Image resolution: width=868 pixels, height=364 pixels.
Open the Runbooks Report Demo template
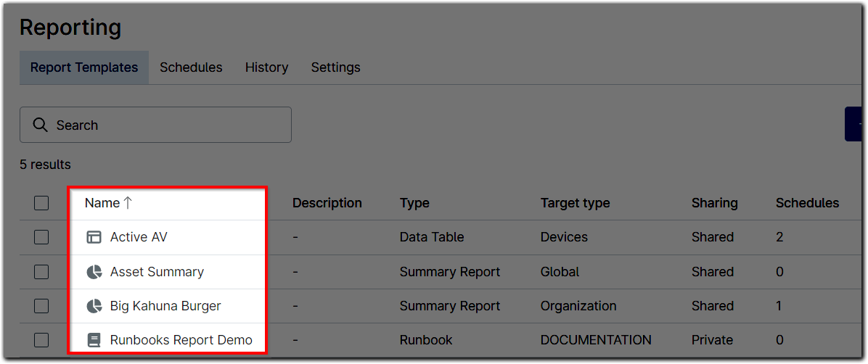point(181,340)
